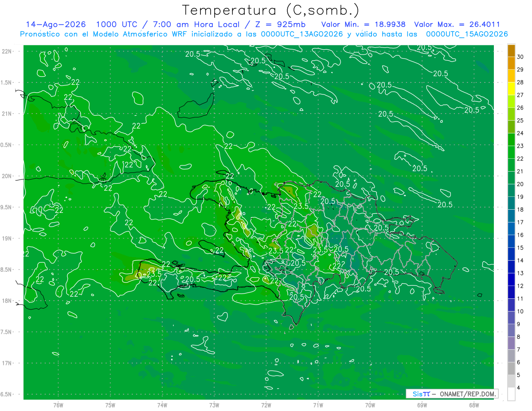Click latitude axis label "22N"
This screenshot has height=411, width=532.
point(7,51)
